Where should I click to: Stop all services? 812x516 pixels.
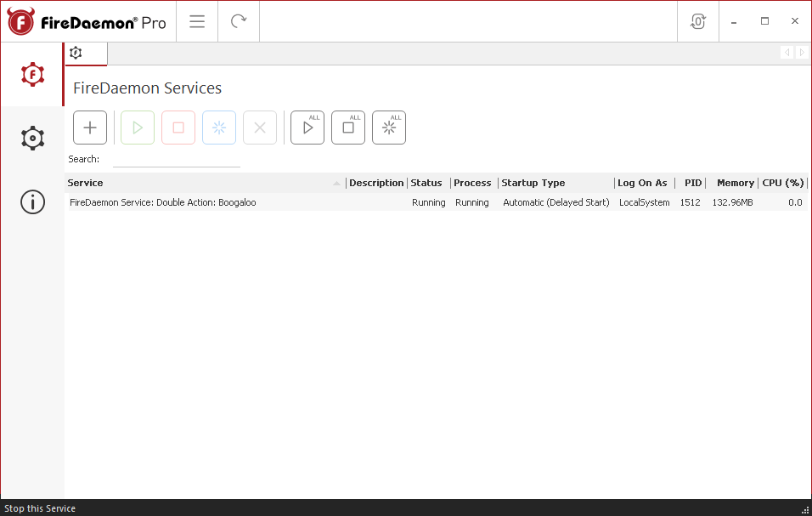pyautogui.click(x=348, y=128)
